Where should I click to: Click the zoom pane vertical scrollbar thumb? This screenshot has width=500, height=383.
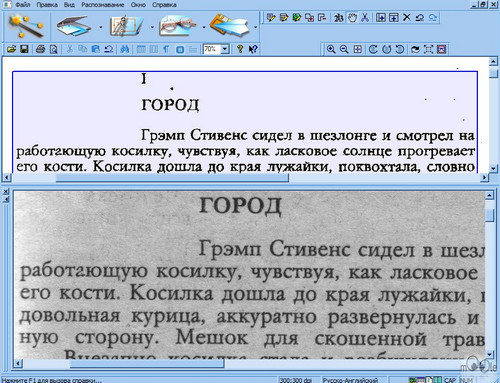(489, 215)
